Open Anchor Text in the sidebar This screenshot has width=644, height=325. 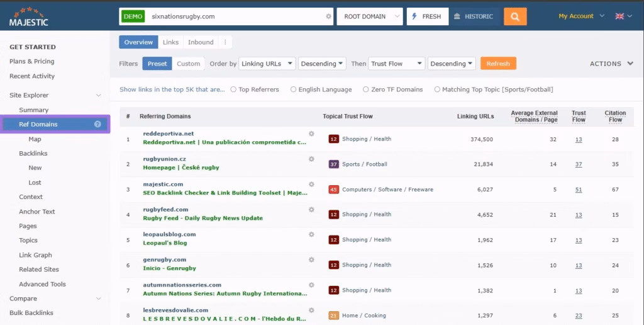[37, 212]
